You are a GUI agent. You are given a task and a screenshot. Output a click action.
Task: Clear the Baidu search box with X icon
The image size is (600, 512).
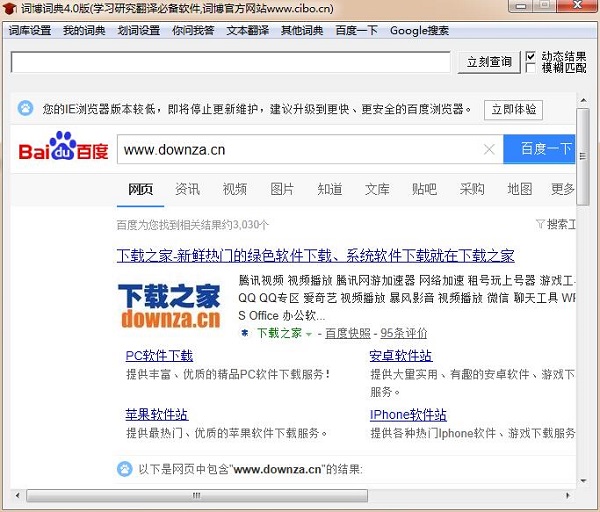click(x=489, y=149)
